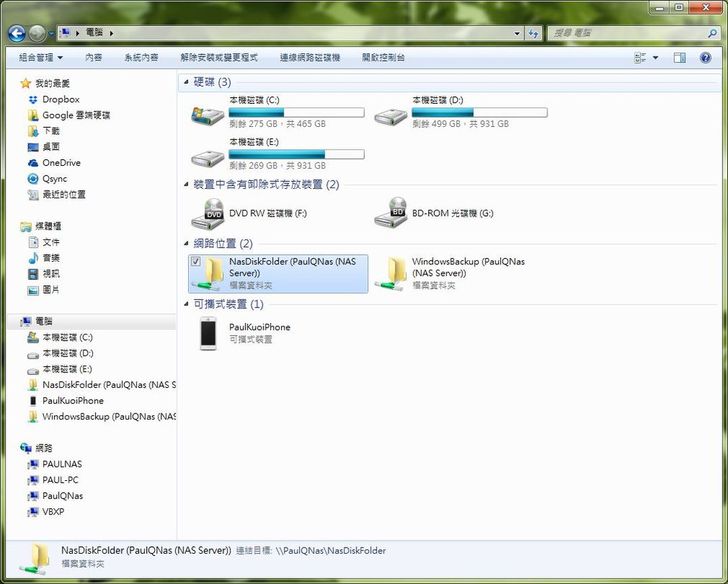Click 開啟控制台 toolbar item
728x584 pixels.
point(384,58)
